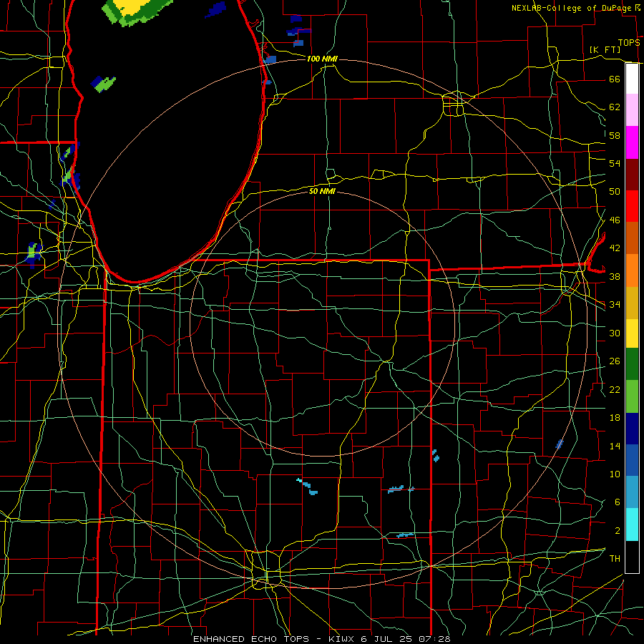This screenshot has height=644, width=644.
Task: Click the dark green swatch near 26
Action: (x=632, y=364)
